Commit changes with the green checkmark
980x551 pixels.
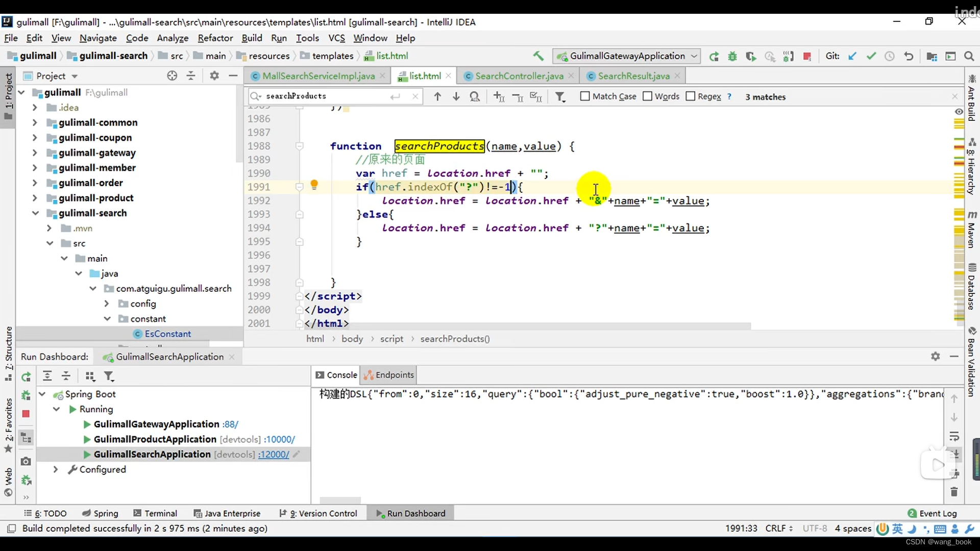tap(871, 56)
